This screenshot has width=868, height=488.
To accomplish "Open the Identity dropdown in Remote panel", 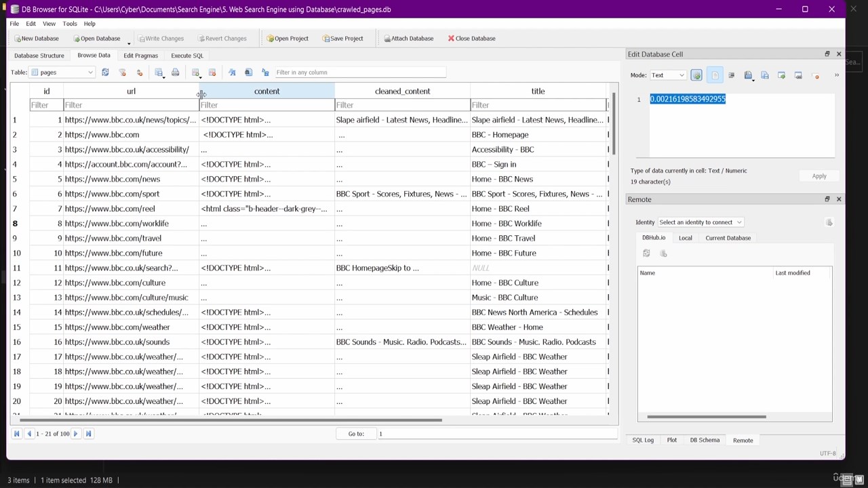I will click(x=701, y=222).
